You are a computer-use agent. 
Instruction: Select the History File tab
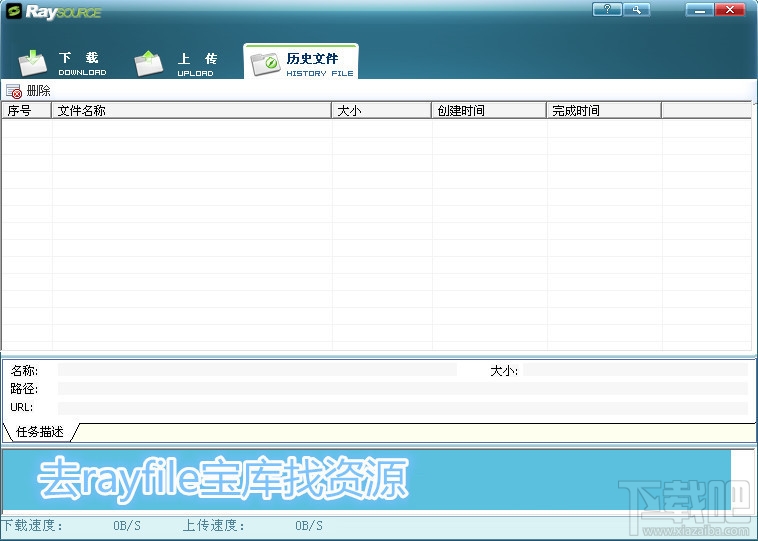301,62
